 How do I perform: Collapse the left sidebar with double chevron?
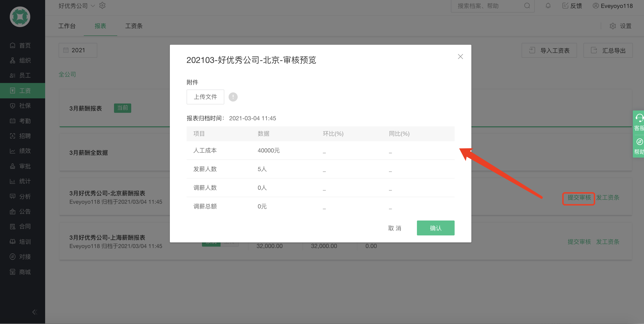click(35, 312)
